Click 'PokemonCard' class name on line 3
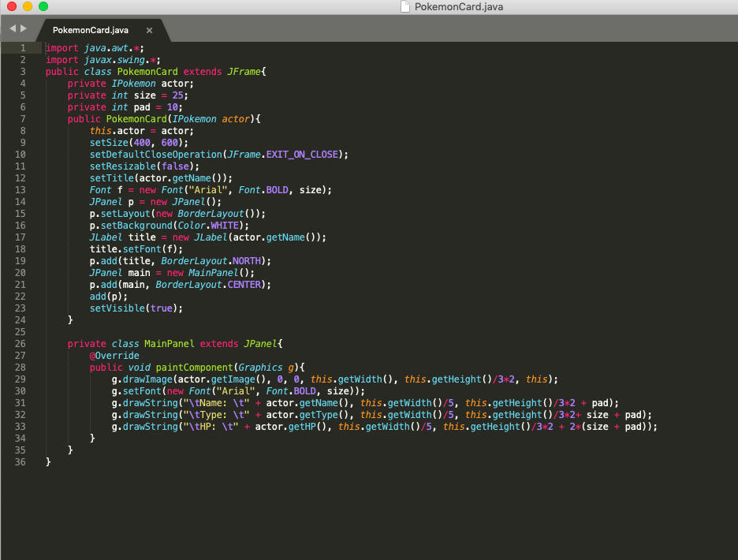The image size is (738, 560). click(x=147, y=72)
